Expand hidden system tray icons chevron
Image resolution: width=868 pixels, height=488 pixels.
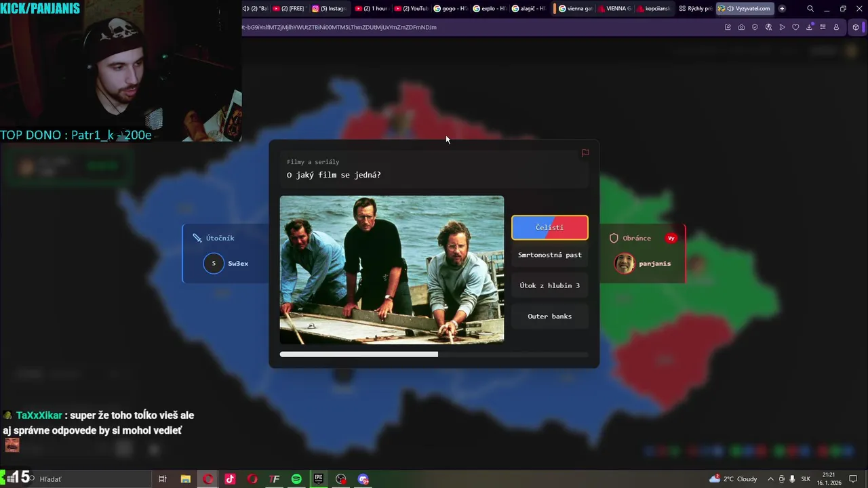coord(770,479)
